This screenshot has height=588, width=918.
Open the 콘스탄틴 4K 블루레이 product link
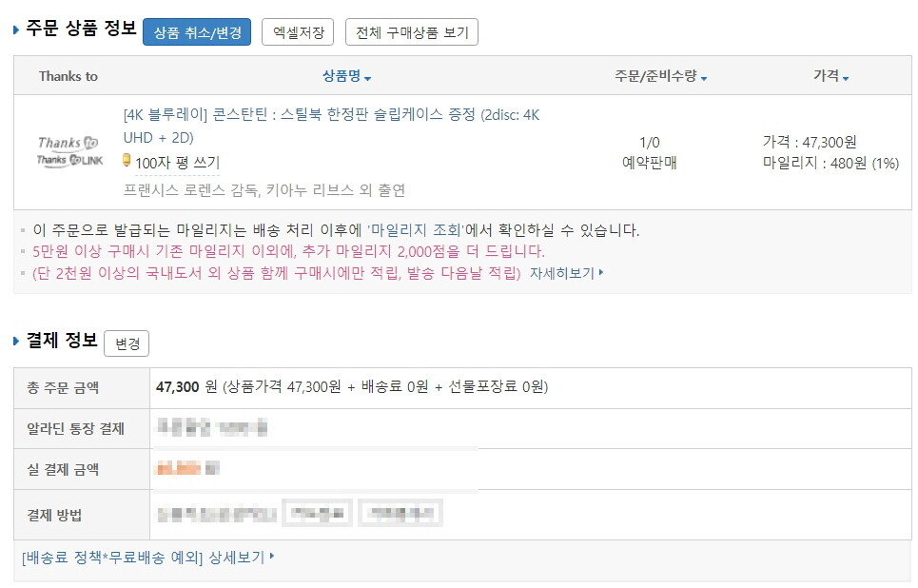tap(331, 115)
